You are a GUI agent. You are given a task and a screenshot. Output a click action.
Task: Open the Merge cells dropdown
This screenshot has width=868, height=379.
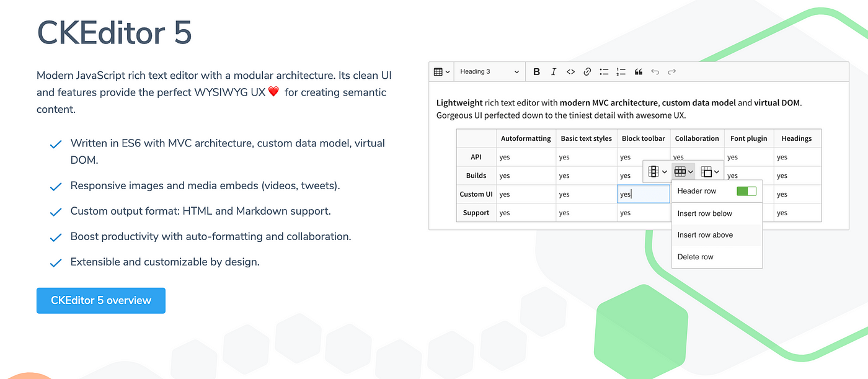710,171
